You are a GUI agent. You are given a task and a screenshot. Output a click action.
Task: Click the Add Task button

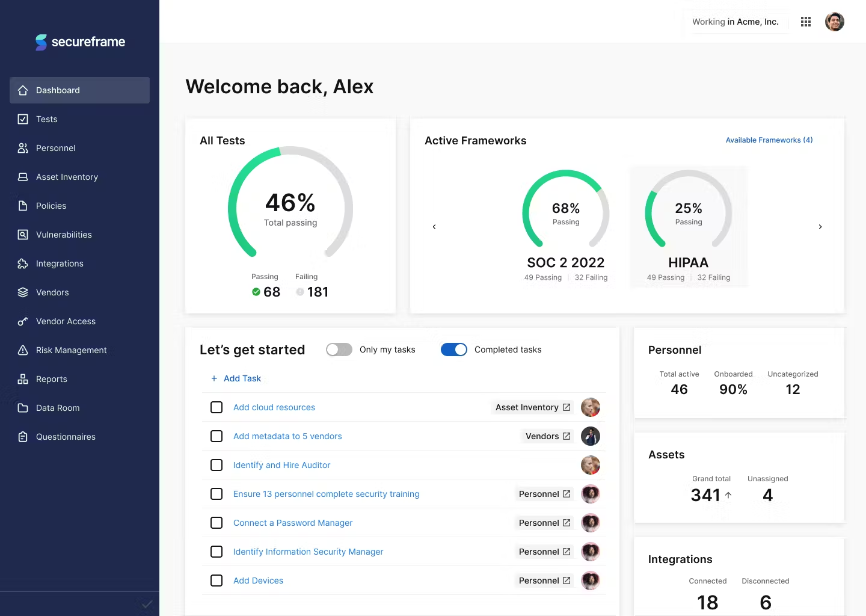pos(236,378)
